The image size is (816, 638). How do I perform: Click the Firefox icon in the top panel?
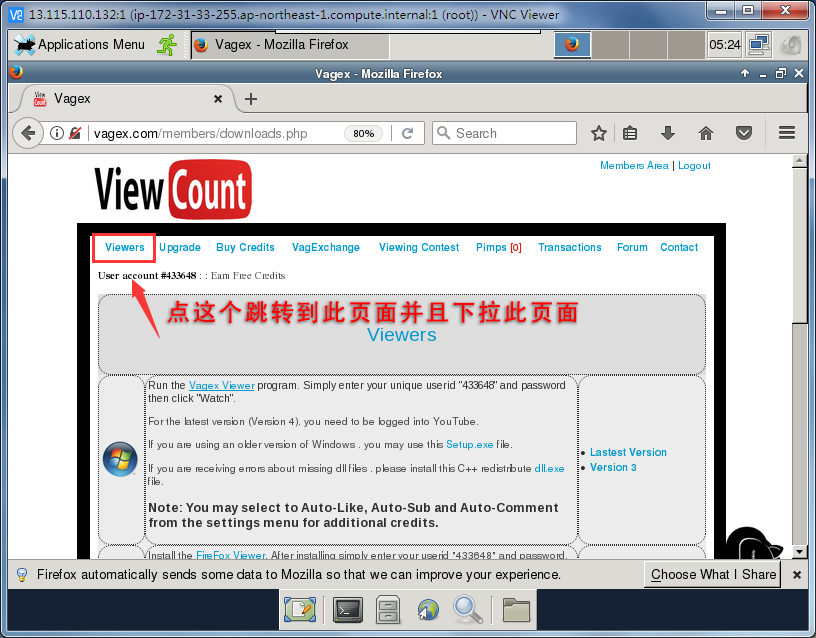tap(571, 44)
